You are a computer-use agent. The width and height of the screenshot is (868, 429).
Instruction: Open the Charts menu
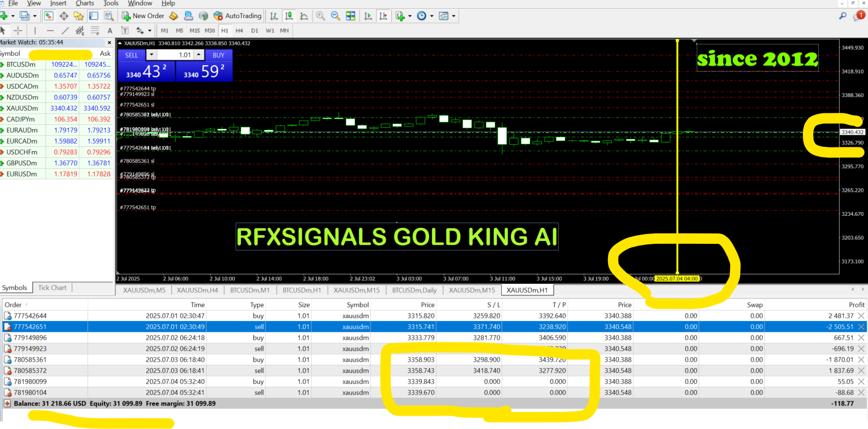click(85, 3)
